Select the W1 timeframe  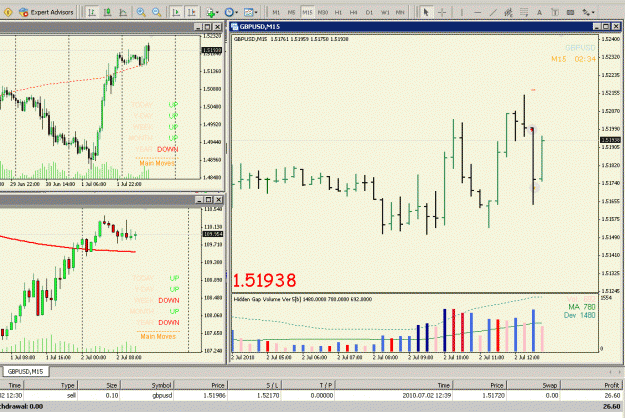point(385,12)
